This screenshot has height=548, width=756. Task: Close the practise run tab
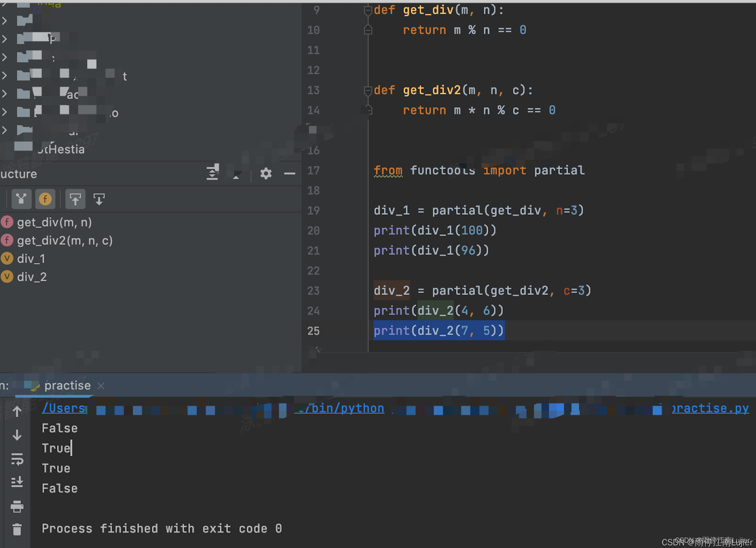[x=101, y=386]
